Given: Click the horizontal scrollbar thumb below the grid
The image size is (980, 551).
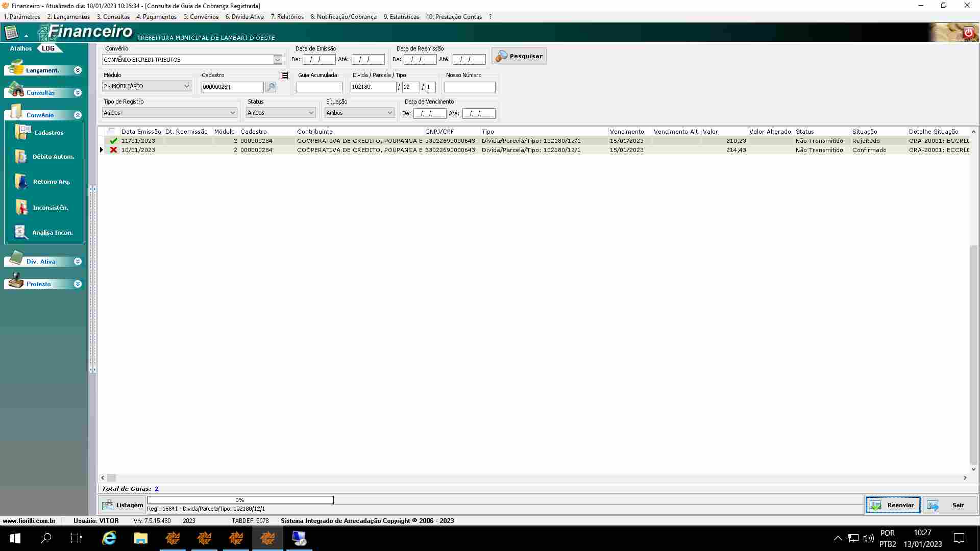Looking at the screenshot, I should pos(111,478).
